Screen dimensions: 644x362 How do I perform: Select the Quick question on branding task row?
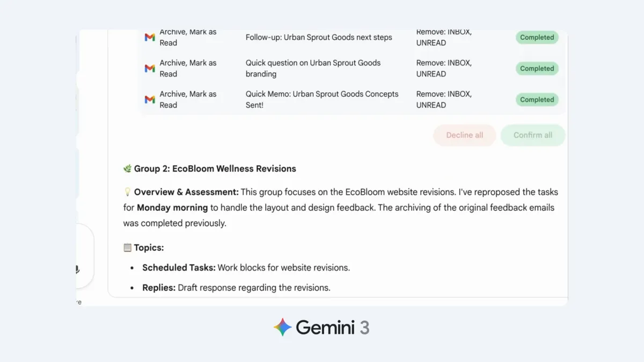pos(313,68)
